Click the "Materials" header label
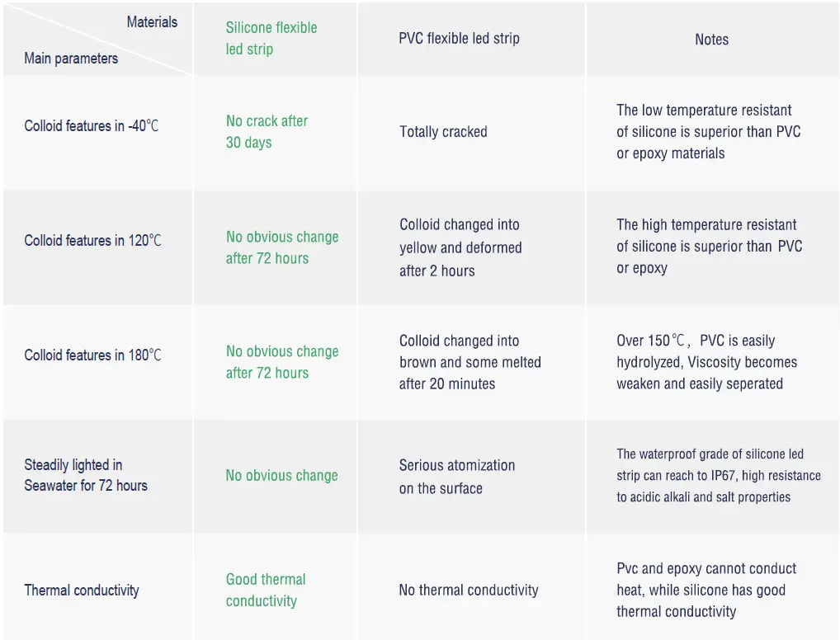 coord(152,22)
